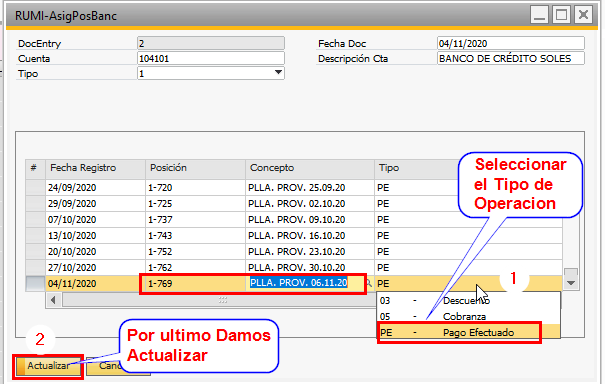Select date cell 29/09/2020
The image size is (605, 384).
(x=95, y=204)
